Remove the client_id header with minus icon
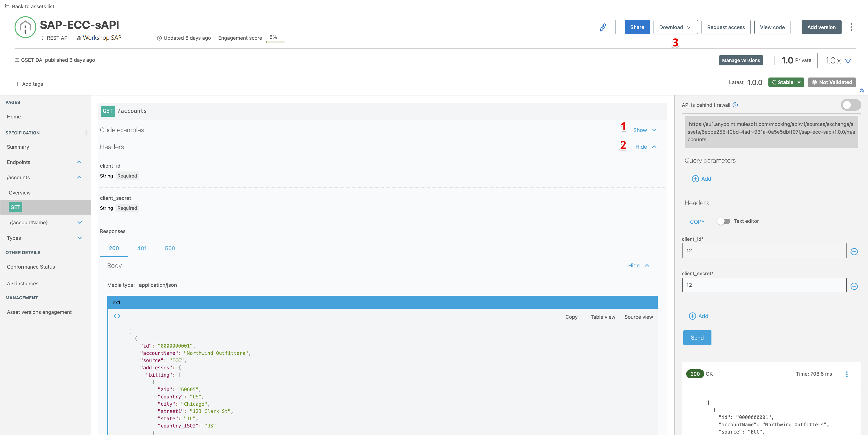The image size is (868, 435). [854, 251]
